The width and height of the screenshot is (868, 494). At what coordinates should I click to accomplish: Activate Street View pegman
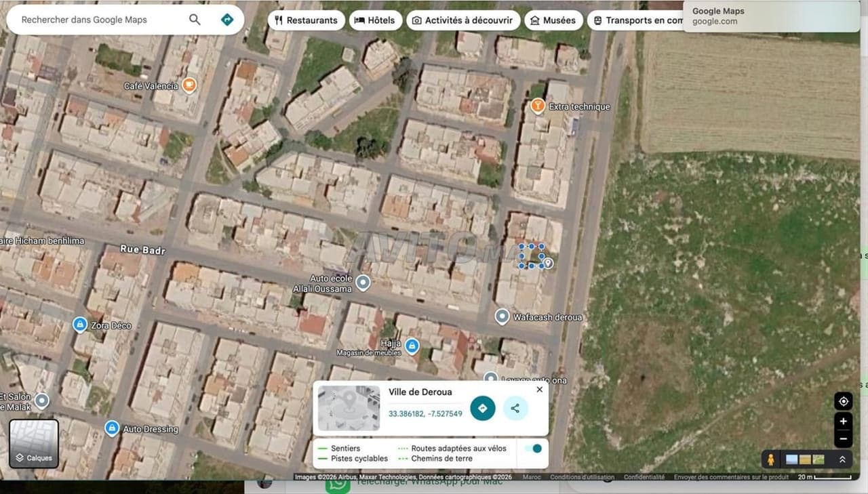[x=770, y=459]
